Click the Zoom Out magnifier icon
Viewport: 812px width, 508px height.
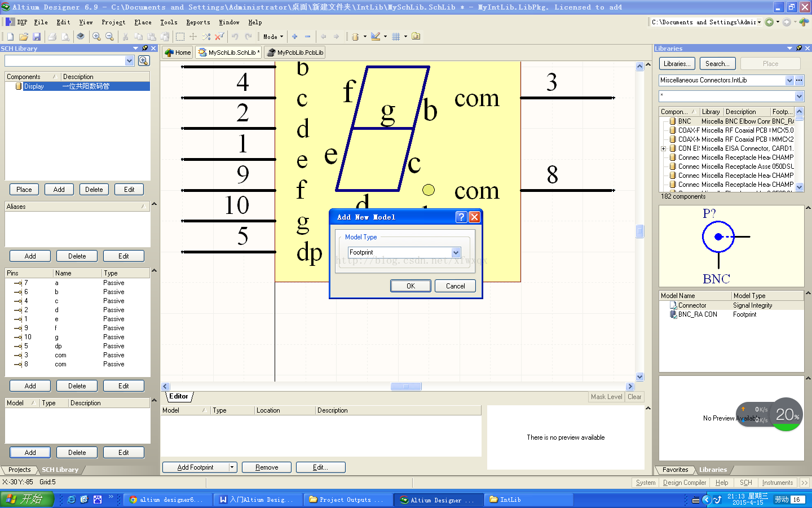coord(109,37)
